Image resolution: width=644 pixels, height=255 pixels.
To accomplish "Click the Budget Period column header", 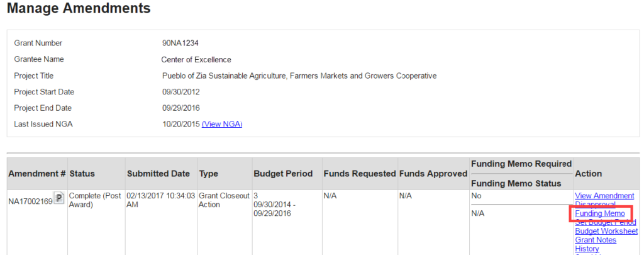I will coord(282,174).
